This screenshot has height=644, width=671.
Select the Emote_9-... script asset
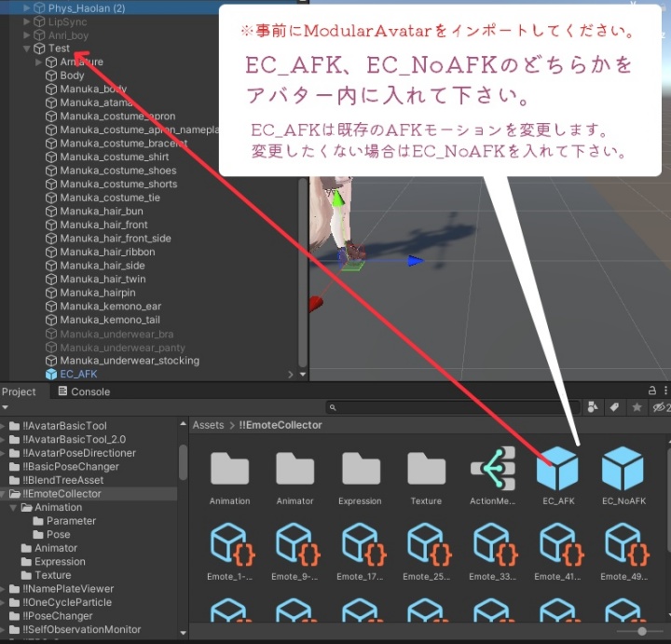click(x=297, y=544)
